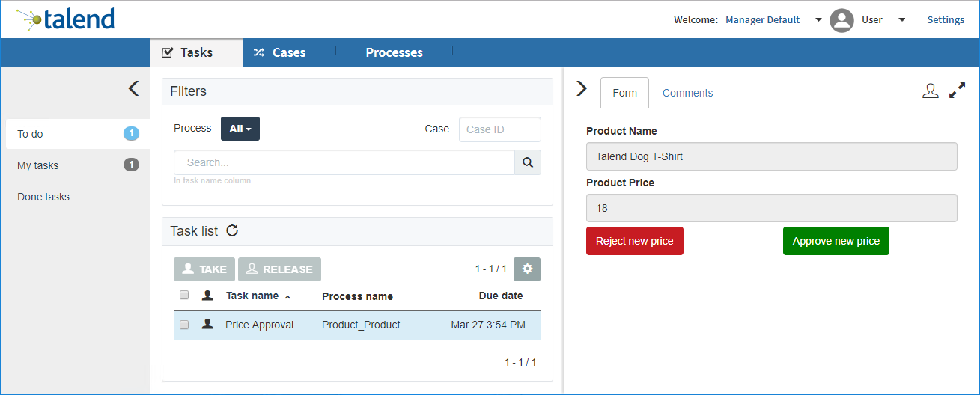Open Manager Default profile dropdown
The height and width of the screenshot is (395, 980).
[818, 20]
